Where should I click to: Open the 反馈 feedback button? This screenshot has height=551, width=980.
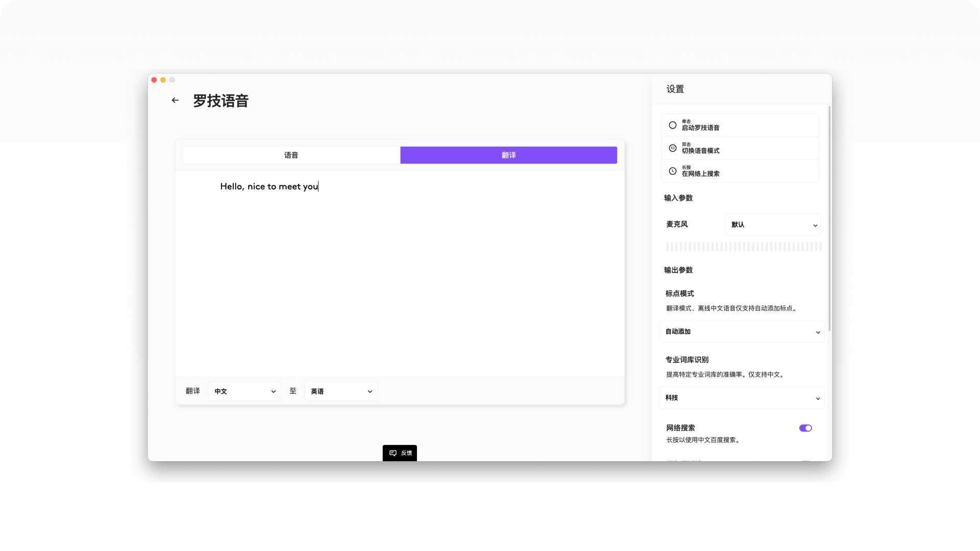[x=400, y=453]
